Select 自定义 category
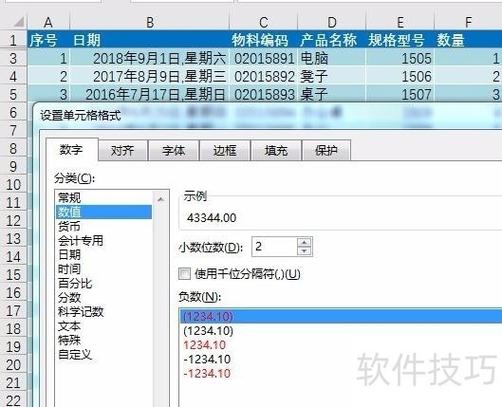Image resolution: width=502 pixels, height=407 pixels. coord(104,355)
